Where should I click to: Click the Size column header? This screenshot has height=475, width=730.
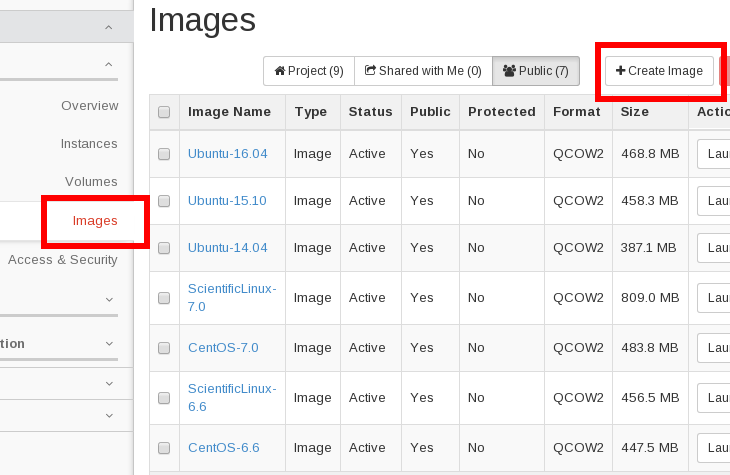(634, 112)
